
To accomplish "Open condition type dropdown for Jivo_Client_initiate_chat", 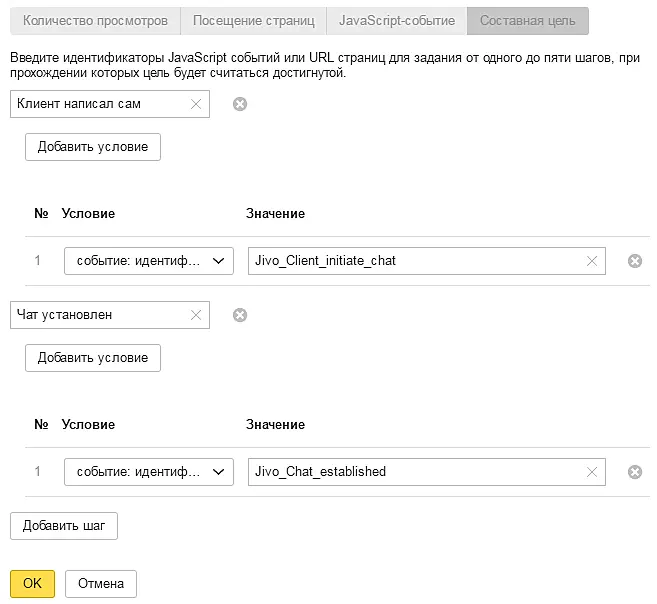I will tap(148, 261).
